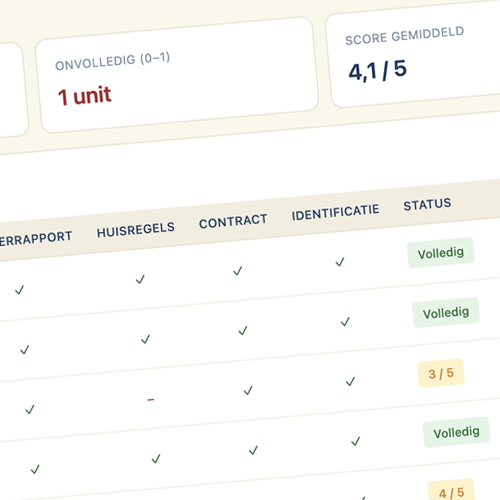Click IDENTIFICATIE checkmark in the 3 / 5 row
Viewport: 500px width, 500px height.
tap(350, 381)
